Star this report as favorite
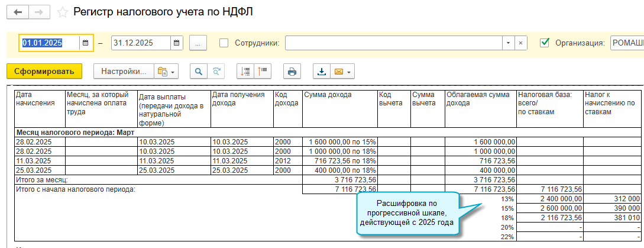 click(63, 12)
